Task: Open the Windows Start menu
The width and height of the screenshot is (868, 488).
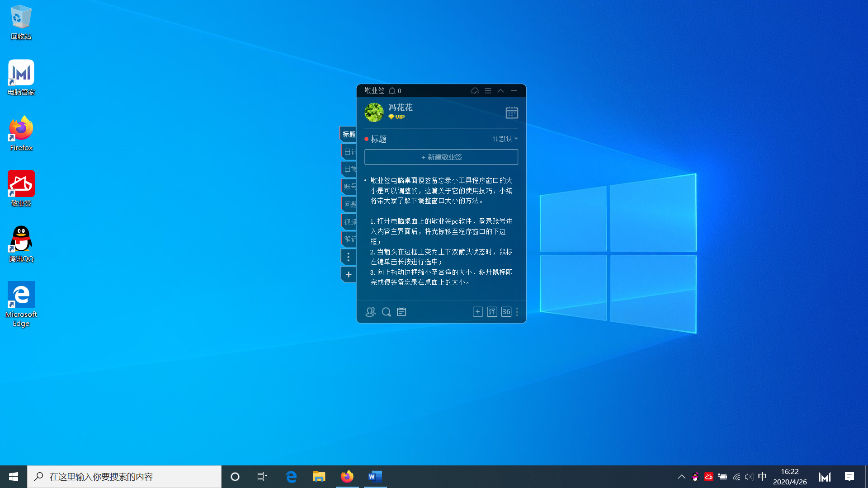Action: pyautogui.click(x=14, y=477)
